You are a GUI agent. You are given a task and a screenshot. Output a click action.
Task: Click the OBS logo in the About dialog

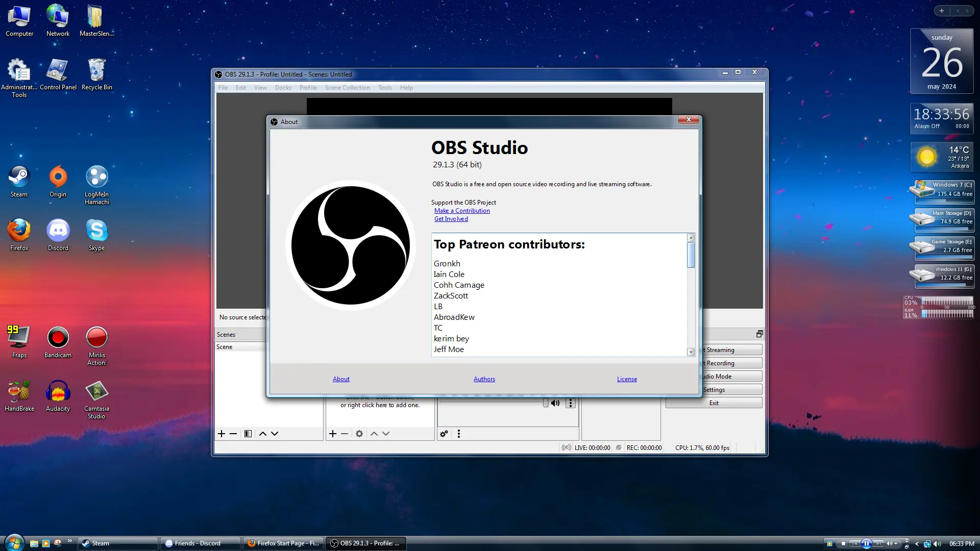351,245
